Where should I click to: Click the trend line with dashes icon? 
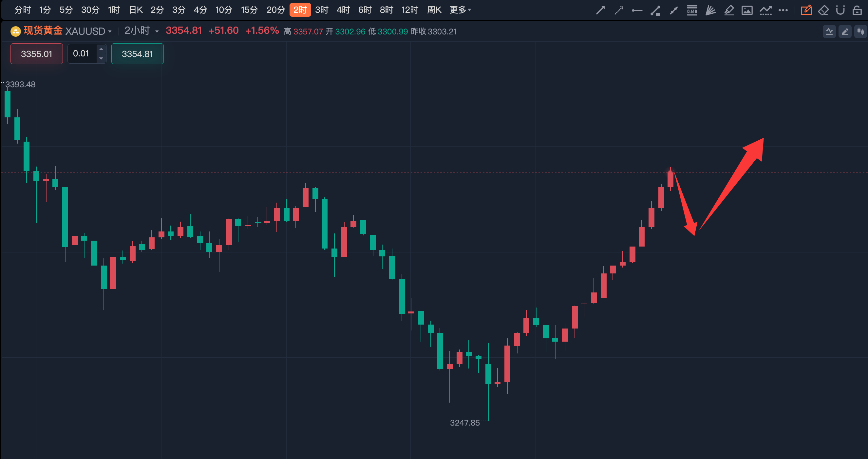click(x=765, y=10)
